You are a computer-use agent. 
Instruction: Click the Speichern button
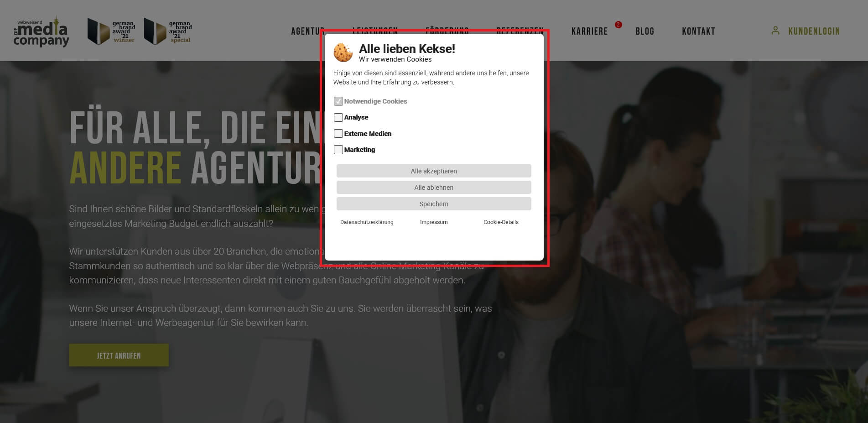(434, 204)
